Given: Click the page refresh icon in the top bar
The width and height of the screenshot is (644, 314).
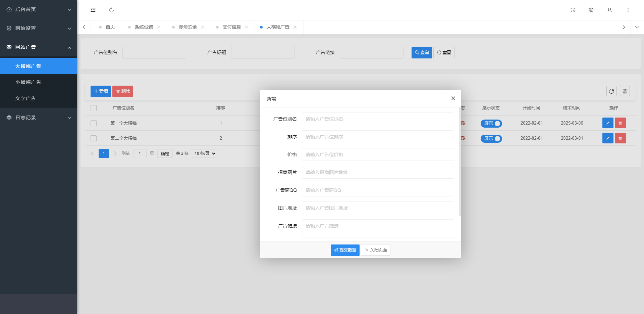Looking at the screenshot, I should [111, 10].
